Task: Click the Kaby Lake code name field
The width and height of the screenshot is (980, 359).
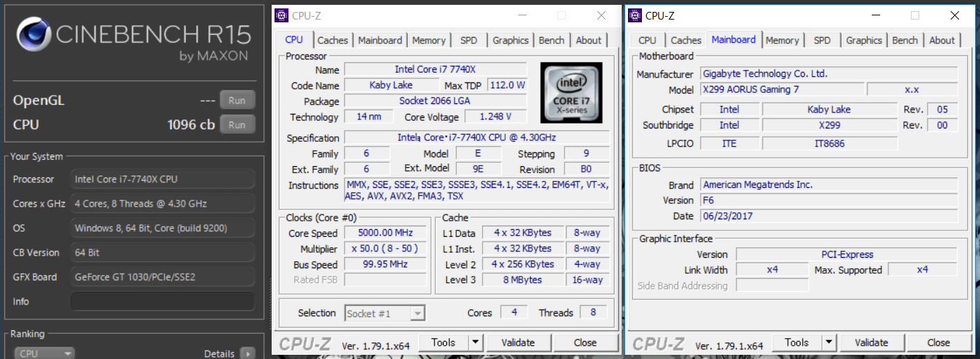Action: (390, 85)
